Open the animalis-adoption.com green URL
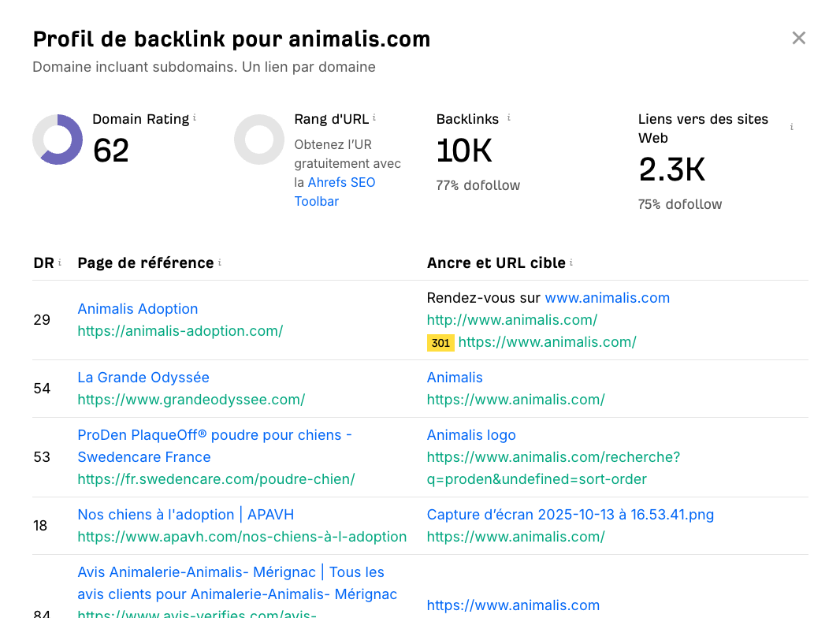The width and height of the screenshot is (840, 618). click(x=180, y=331)
